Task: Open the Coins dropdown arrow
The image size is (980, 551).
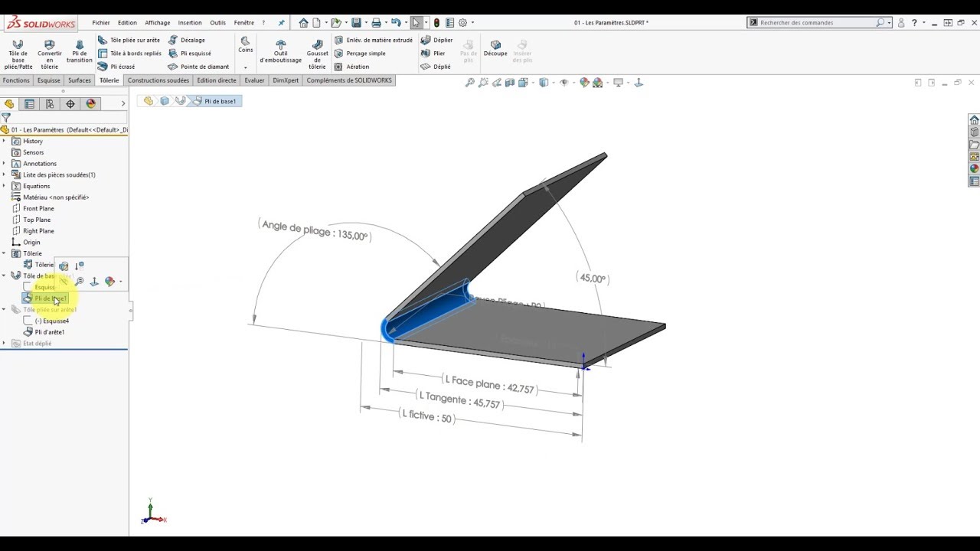Action: click(245, 67)
